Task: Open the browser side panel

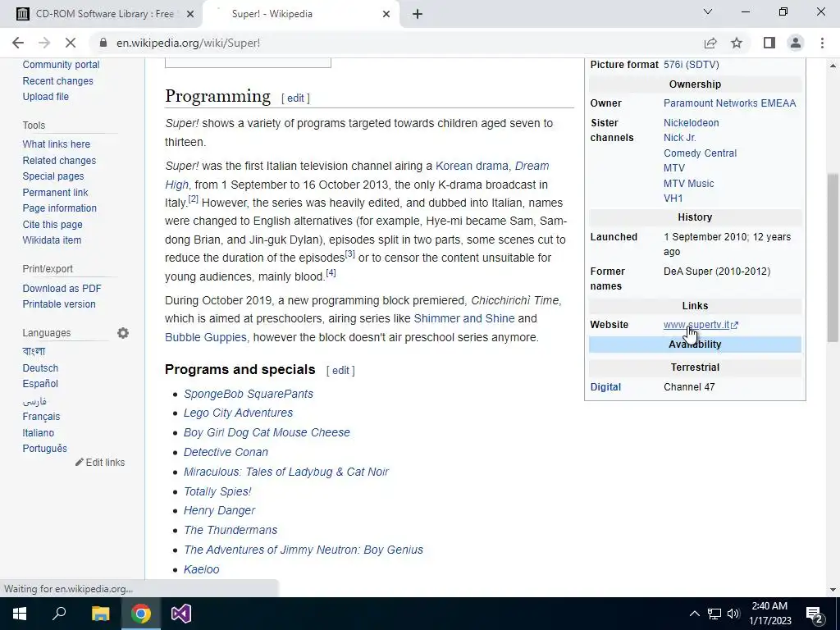Action: click(769, 43)
